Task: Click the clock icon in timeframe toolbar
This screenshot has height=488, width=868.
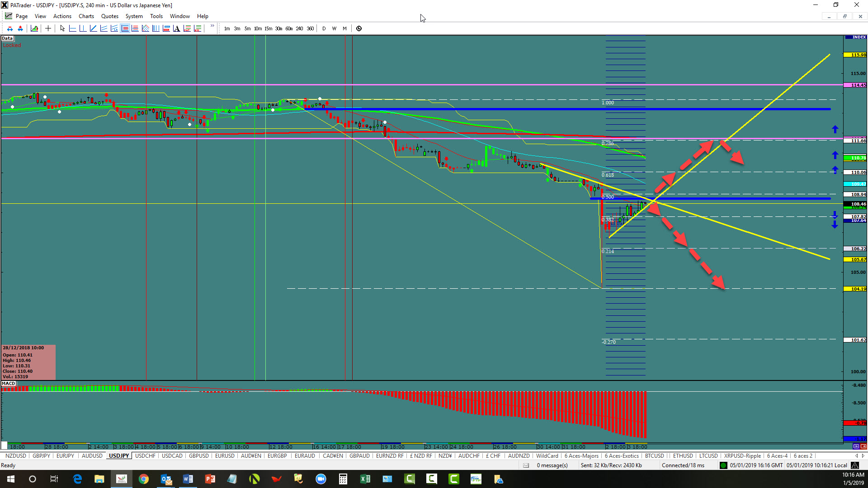Action: tap(359, 28)
